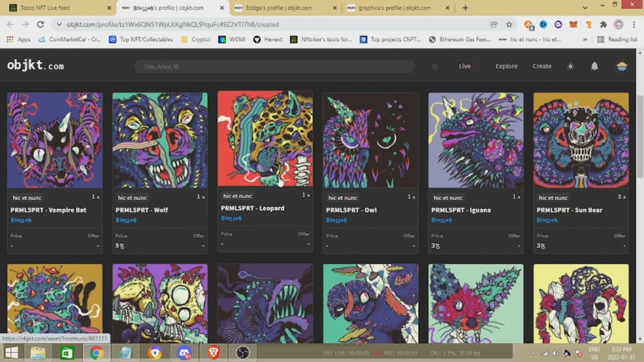Open the Explore menu
The image size is (644, 362).
[x=506, y=66]
